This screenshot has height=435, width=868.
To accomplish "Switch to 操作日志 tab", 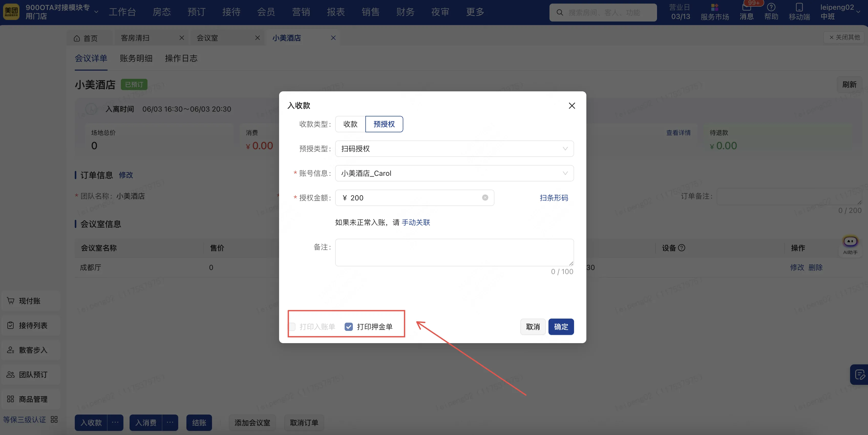I will [181, 58].
